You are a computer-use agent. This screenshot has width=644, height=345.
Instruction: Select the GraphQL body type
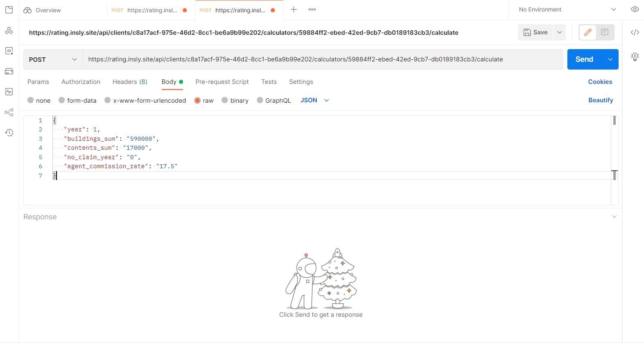coord(260,100)
